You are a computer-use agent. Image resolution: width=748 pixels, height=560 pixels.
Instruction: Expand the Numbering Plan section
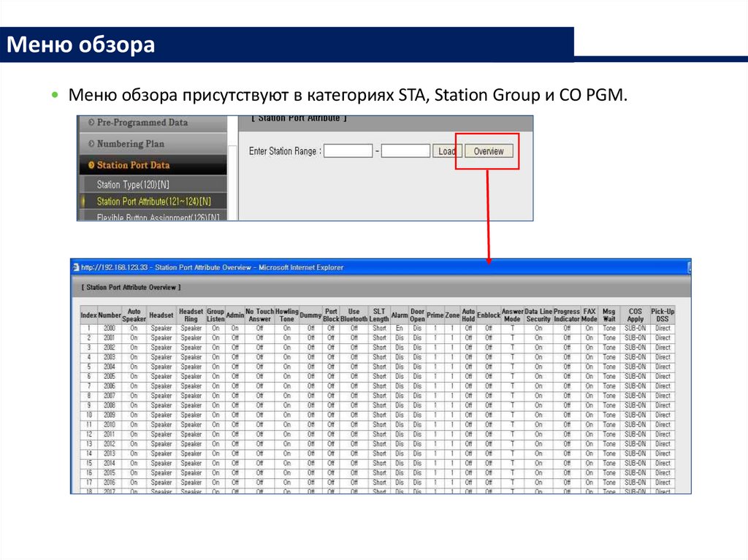(x=131, y=144)
